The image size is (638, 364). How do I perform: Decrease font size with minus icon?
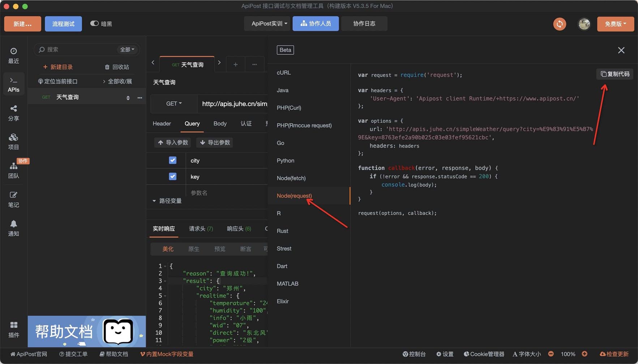coord(551,354)
